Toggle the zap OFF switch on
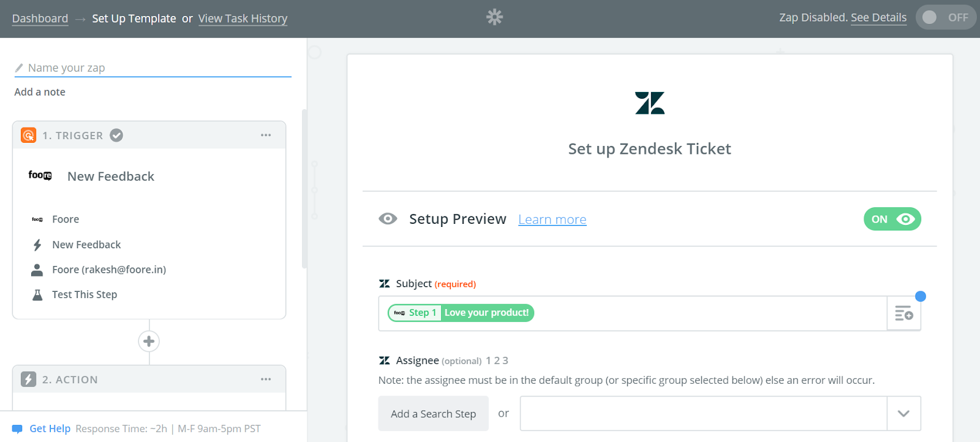Image resolution: width=980 pixels, height=442 pixels. pos(946,17)
